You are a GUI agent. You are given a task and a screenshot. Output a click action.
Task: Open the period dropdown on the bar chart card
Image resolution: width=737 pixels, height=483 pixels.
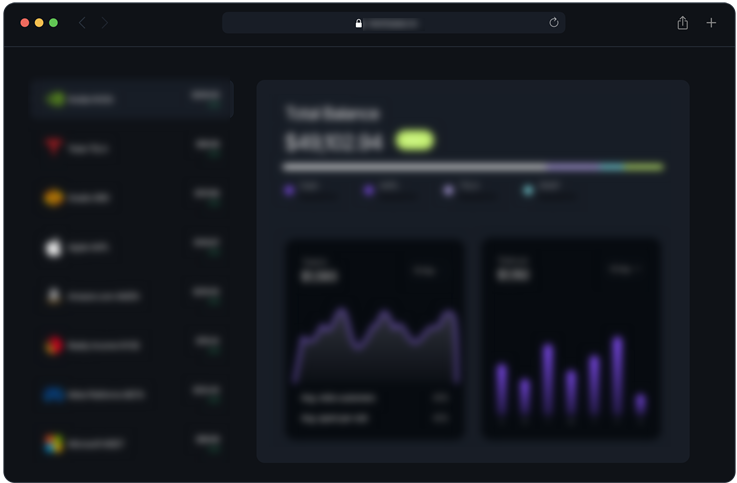click(624, 269)
